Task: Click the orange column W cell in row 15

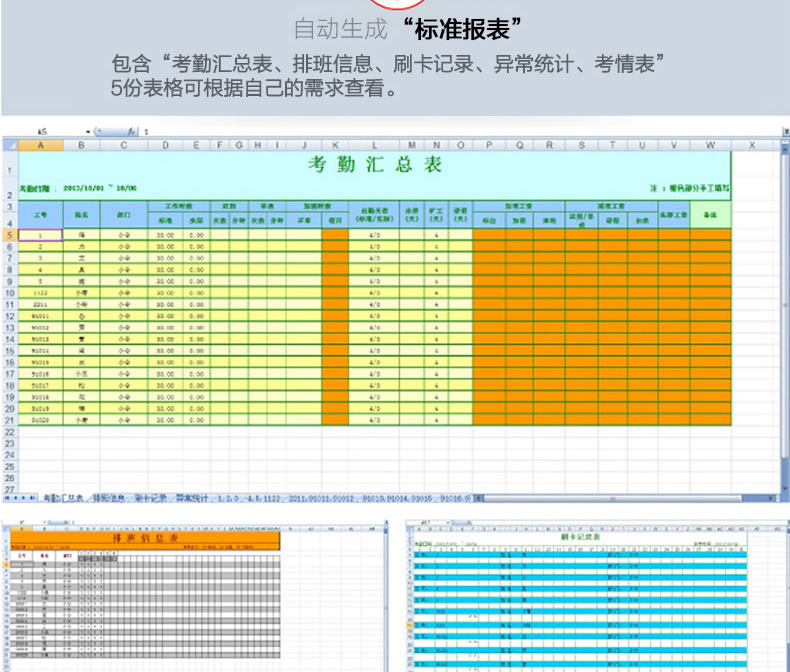Action: pyautogui.click(x=710, y=351)
